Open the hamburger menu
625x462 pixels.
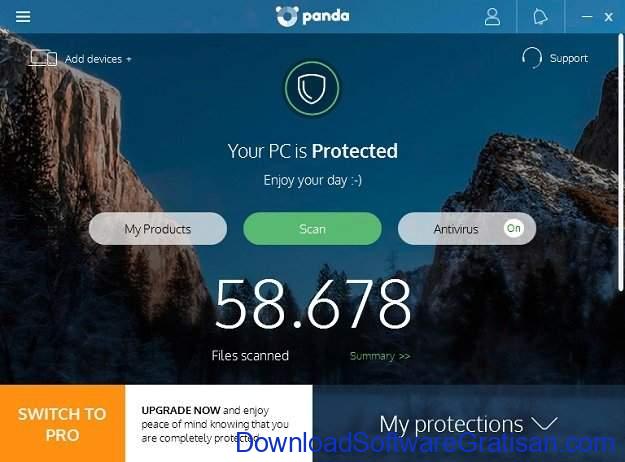click(x=23, y=17)
